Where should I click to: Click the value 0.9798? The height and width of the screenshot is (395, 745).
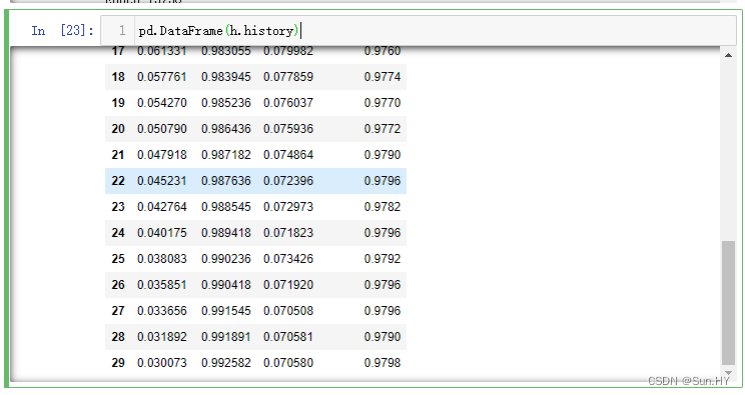click(382, 363)
